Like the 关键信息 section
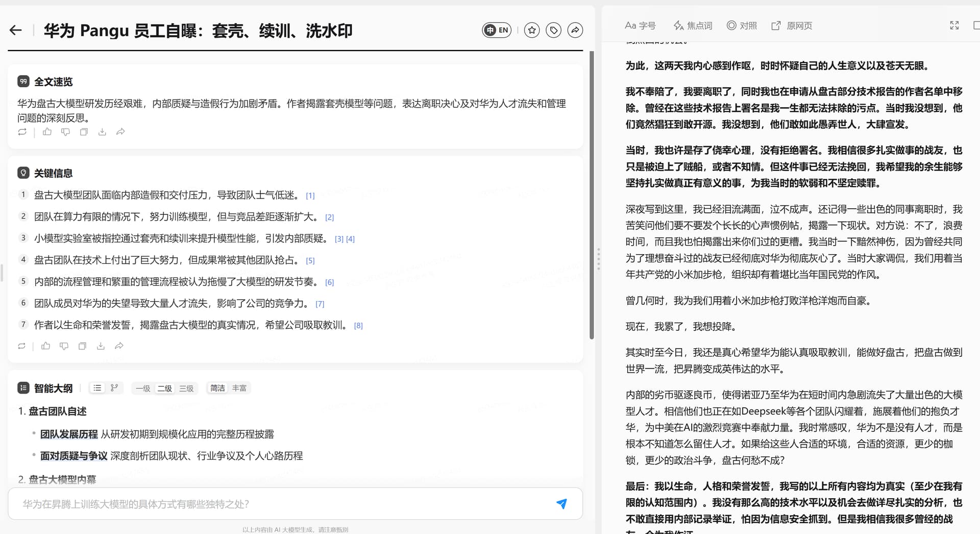This screenshot has height=534, width=980. pos(46,346)
